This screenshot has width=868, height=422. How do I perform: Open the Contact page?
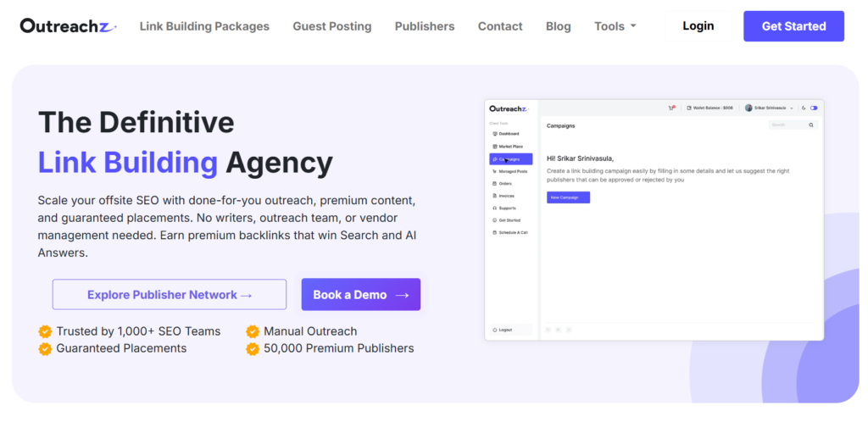[500, 26]
